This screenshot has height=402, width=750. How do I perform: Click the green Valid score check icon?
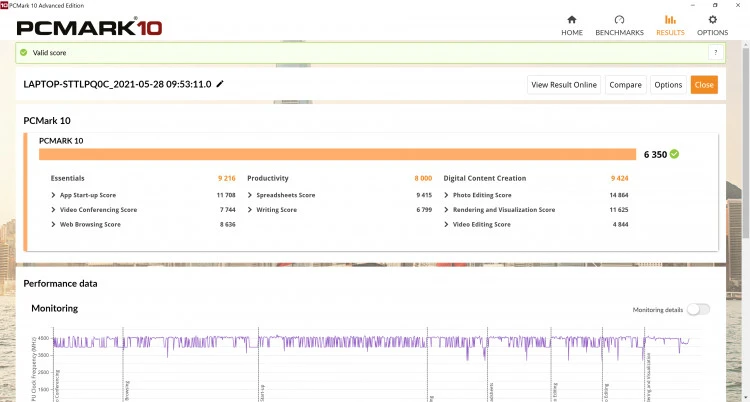click(x=23, y=53)
